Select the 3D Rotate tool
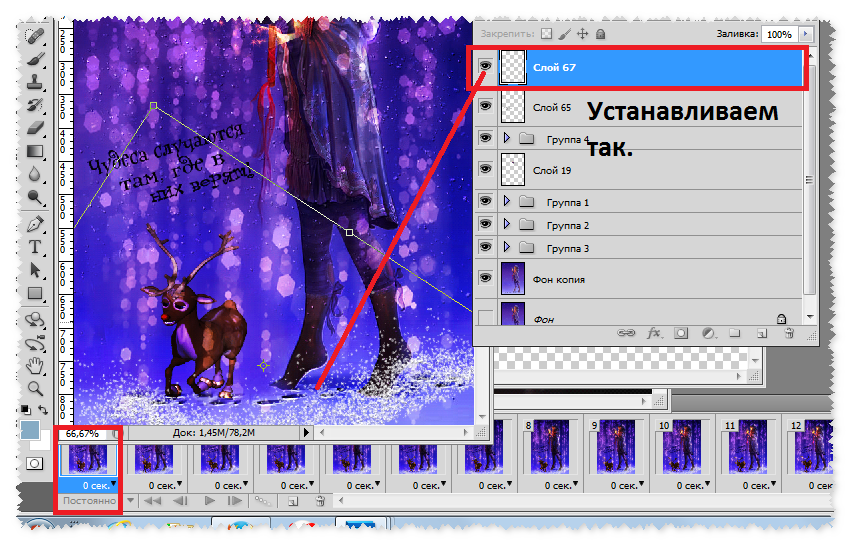This screenshot has height=546, width=852. coord(35,319)
